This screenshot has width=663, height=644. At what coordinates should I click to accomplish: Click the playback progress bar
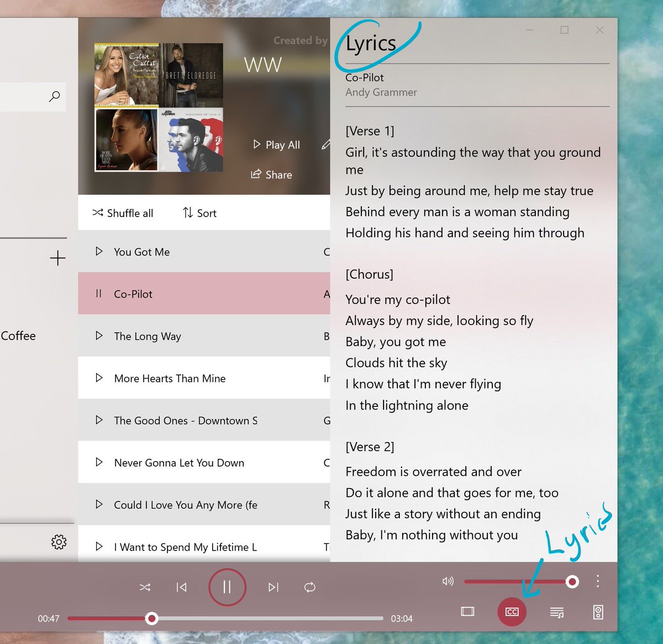pyautogui.click(x=227, y=618)
